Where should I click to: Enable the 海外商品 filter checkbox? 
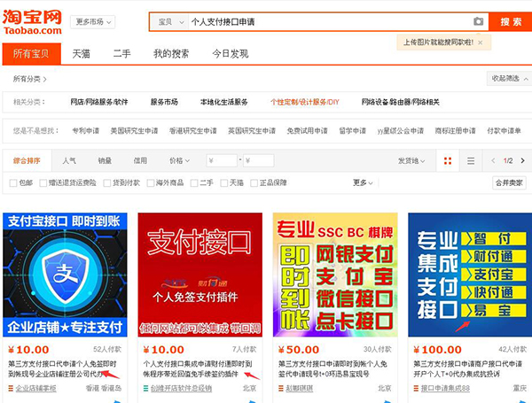pyautogui.click(x=151, y=183)
